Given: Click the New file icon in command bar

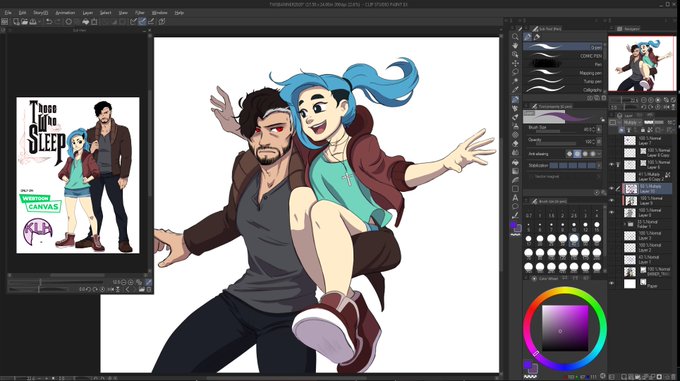Looking at the screenshot, I should coord(16,21).
